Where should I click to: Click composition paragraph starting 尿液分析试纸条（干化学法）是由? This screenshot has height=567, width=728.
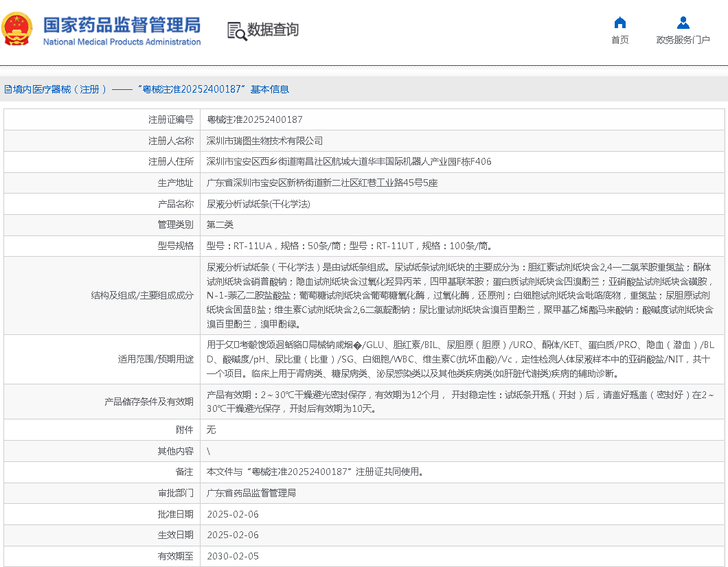coord(459,296)
